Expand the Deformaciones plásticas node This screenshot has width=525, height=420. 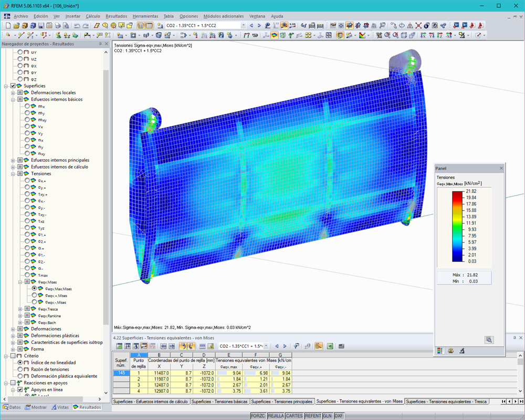tap(13, 335)
